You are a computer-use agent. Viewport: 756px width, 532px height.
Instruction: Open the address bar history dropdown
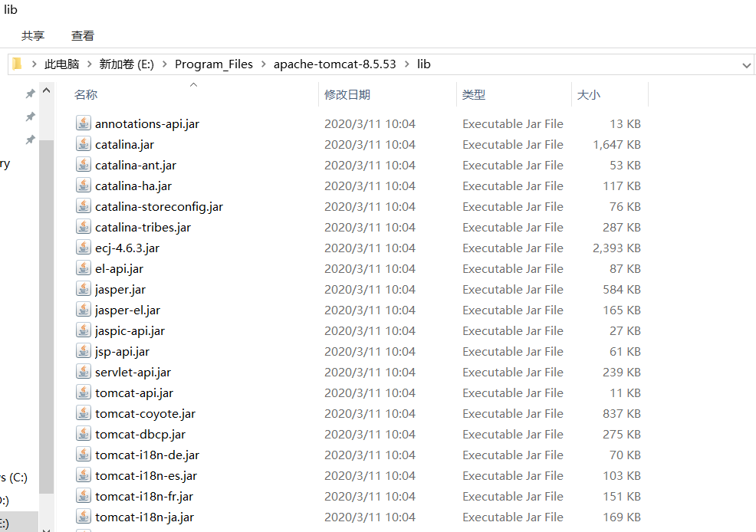point(746,65)
